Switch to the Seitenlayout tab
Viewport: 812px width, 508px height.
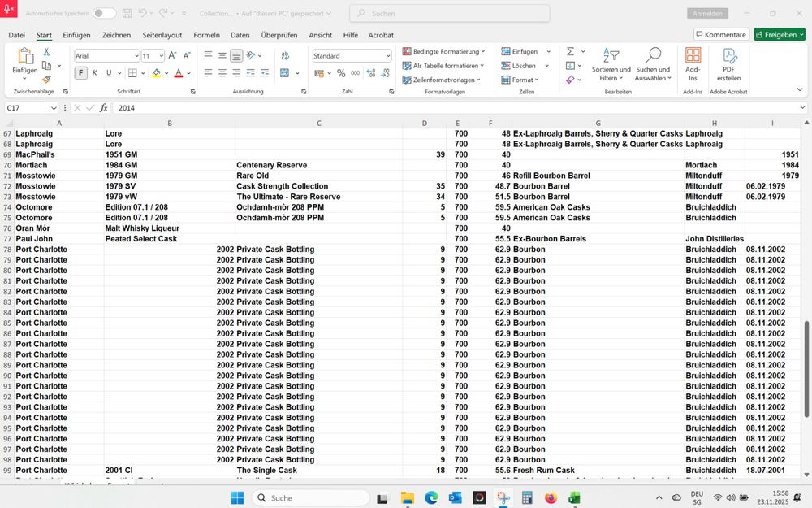click(x=162, y=35)
